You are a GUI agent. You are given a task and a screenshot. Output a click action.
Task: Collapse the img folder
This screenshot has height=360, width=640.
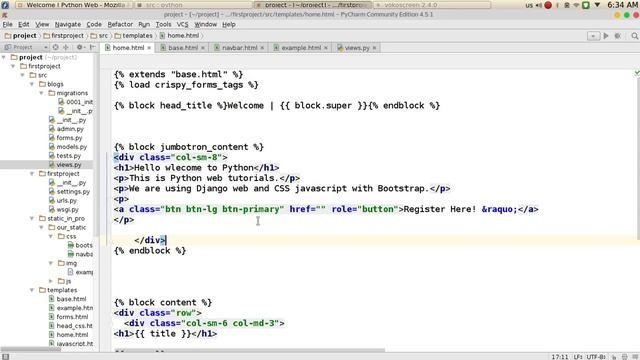[x=51, y=263]
